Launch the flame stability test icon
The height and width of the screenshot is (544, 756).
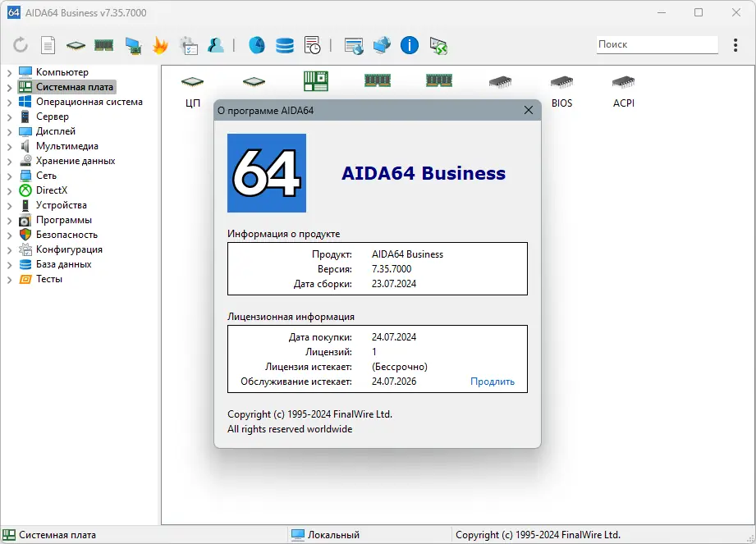[161, 45]
